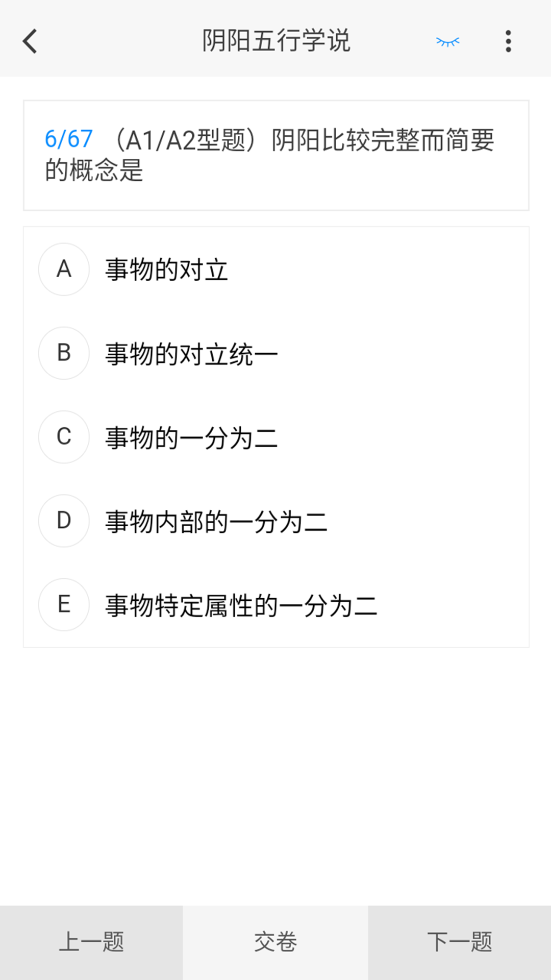Tap the circular E option badge
Image resolution: width=551 pixels, height=980 pixels.
63,605
